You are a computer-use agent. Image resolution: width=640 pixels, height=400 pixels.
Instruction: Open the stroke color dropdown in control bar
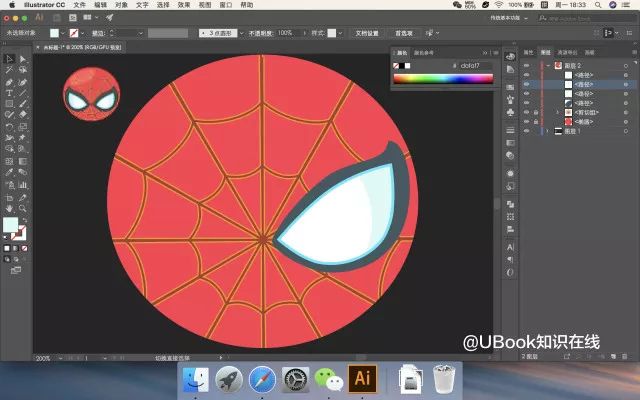click(x=82, y=33)
